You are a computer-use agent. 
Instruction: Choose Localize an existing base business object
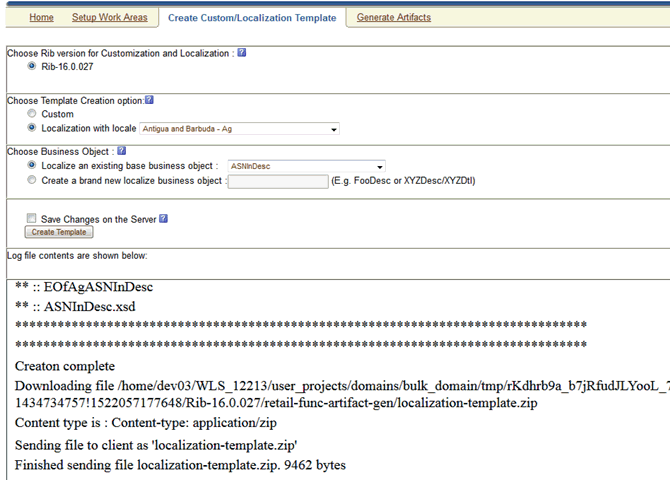[32, 165]
